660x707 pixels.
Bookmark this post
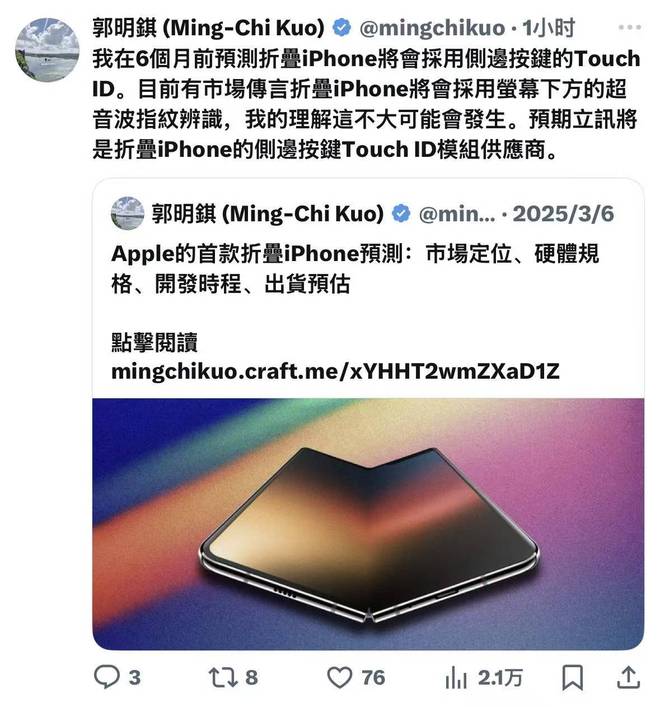point(573,678)
